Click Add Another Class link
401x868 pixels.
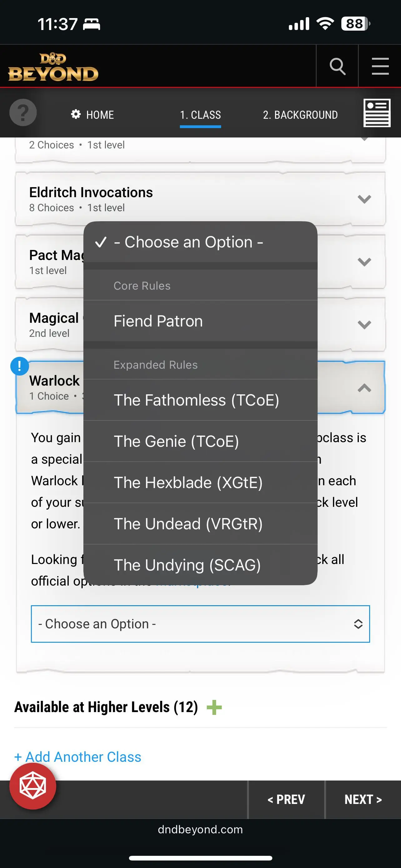click(77, 757)
